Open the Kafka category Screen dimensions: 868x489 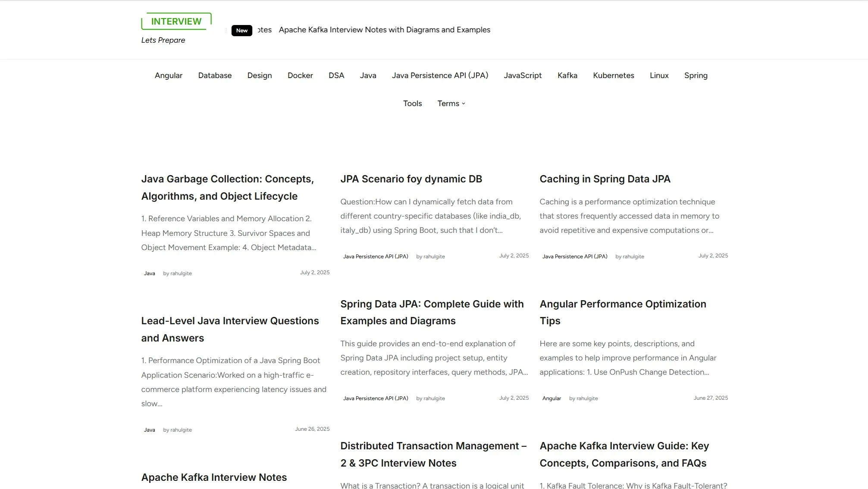point(567,75)
